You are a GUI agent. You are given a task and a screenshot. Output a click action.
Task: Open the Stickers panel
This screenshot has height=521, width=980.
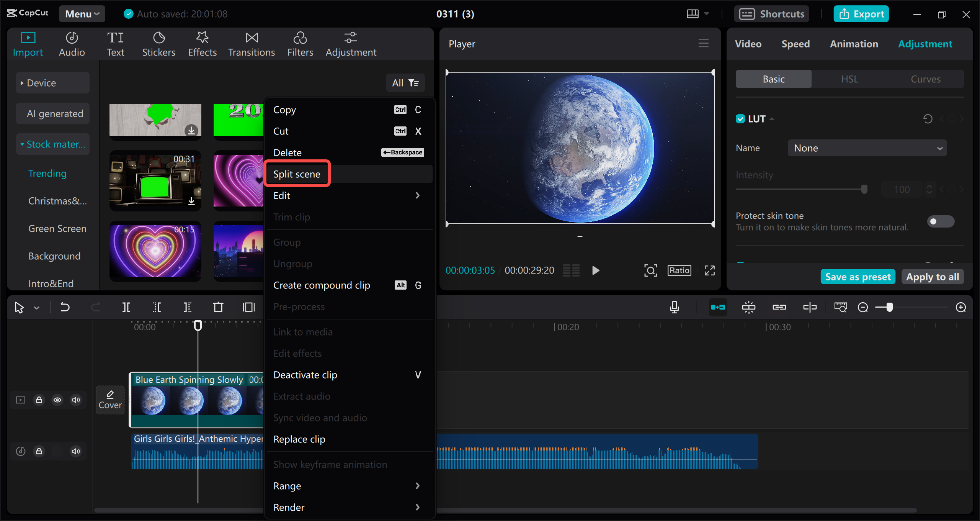pyautogui.click(x=158, y=44)
